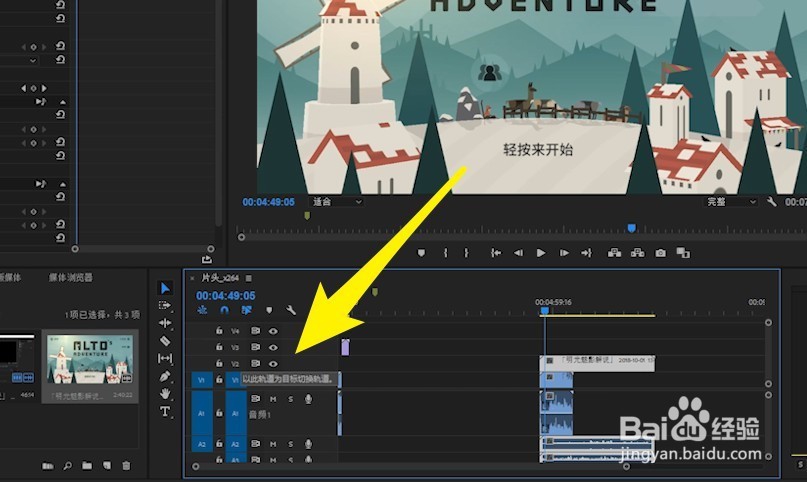Screen dimensions: 807x482
Task: Select the Razor tool
Action: 165,341
